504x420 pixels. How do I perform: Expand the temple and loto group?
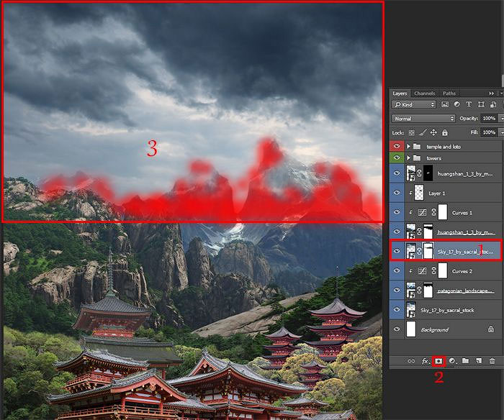click(x=408, y=147)
